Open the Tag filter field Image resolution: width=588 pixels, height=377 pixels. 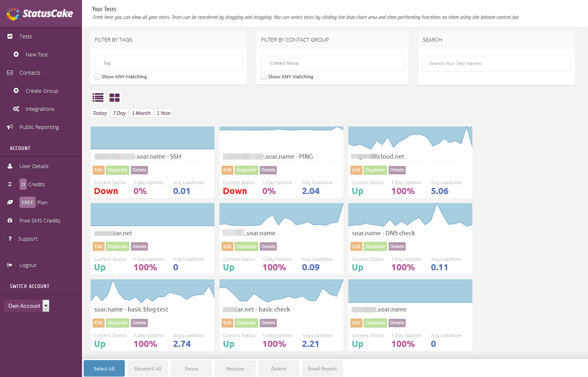point(168,63)
